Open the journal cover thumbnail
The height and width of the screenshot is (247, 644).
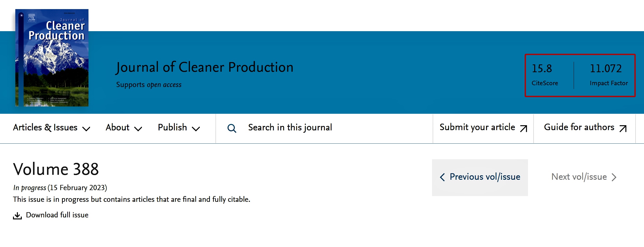click(x=52, y=58)
